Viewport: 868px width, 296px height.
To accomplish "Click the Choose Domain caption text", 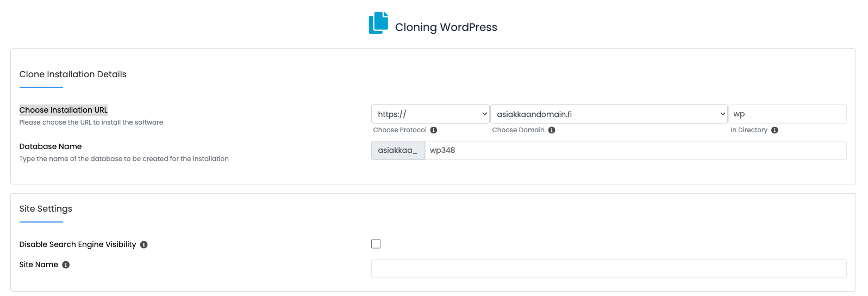I will click(x=519, y=130).
